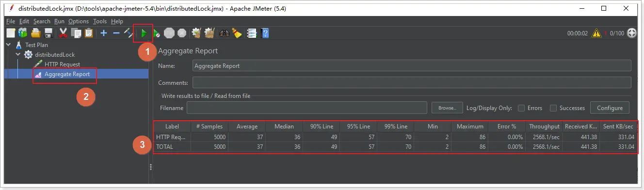
Task: Cut the selected element with scissors icon
Action: pyautogui.click(x=63, y=33)
